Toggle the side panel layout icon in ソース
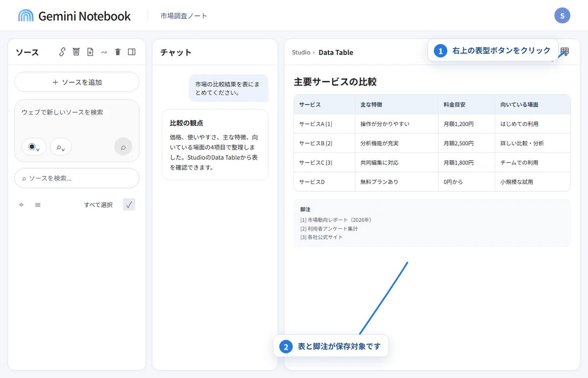Viewport: 588px width, 378px height. [132, 52]
